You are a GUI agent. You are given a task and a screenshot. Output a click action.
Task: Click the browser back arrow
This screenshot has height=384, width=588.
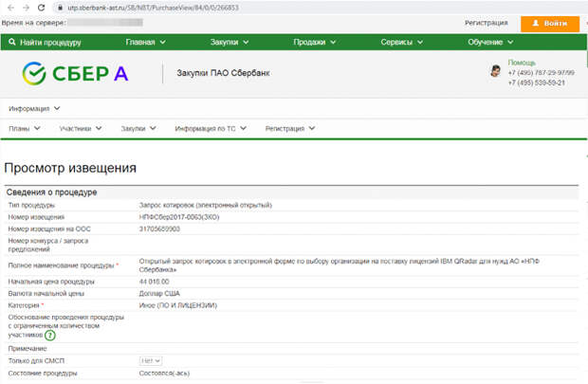(x=10, y=8)
